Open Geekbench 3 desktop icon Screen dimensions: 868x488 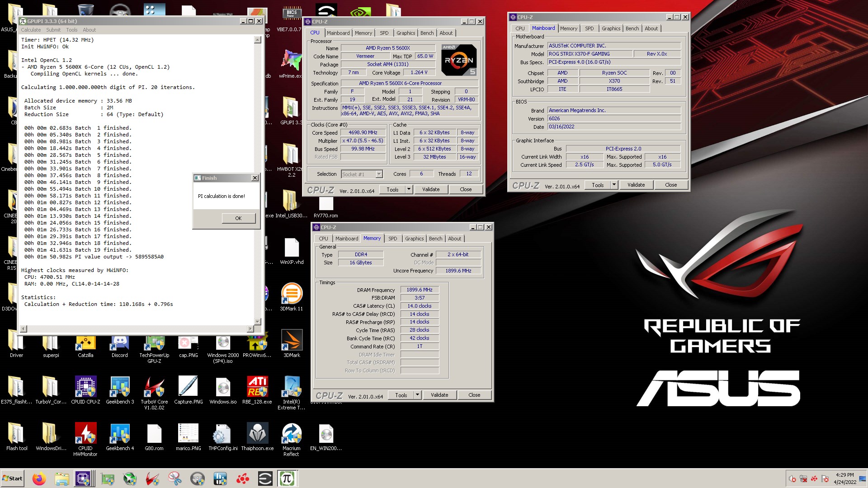click(x=120, y=389)
